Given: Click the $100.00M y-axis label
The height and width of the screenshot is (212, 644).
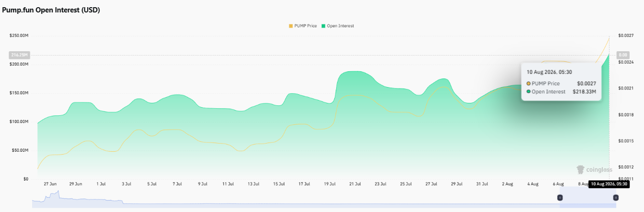Looking at the screenshot, I should pos(19,122).
